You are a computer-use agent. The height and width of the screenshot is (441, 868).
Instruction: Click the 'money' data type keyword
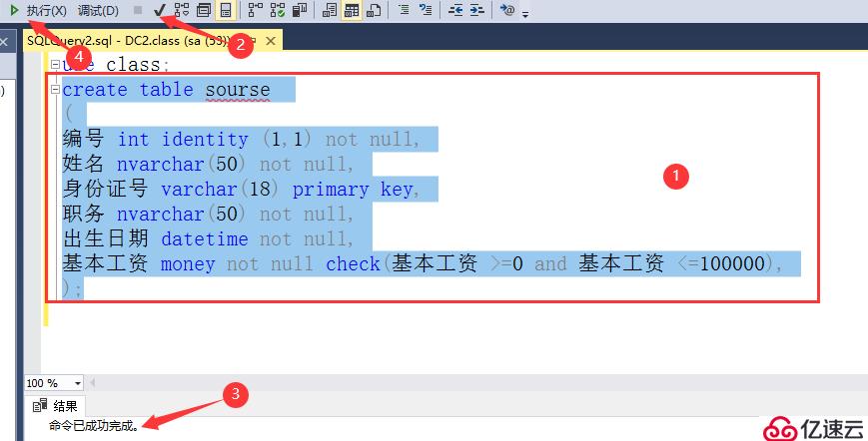click(x=188, y=264)
